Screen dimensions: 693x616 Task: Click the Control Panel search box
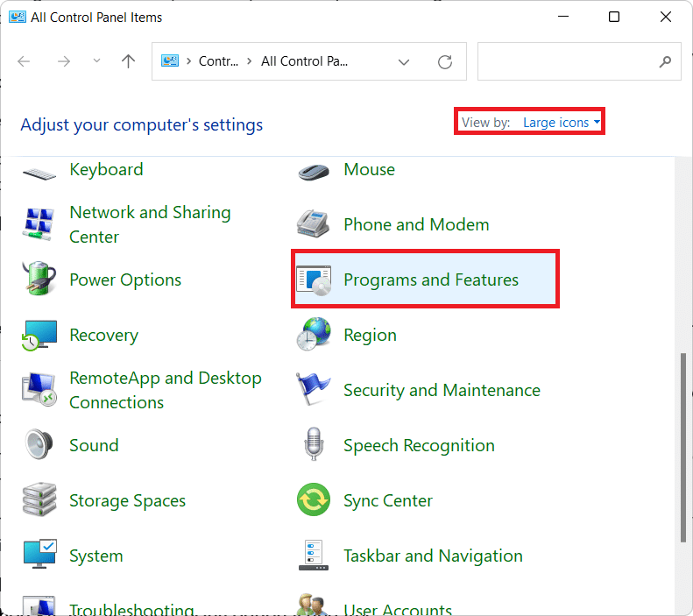tap(568, 62)
